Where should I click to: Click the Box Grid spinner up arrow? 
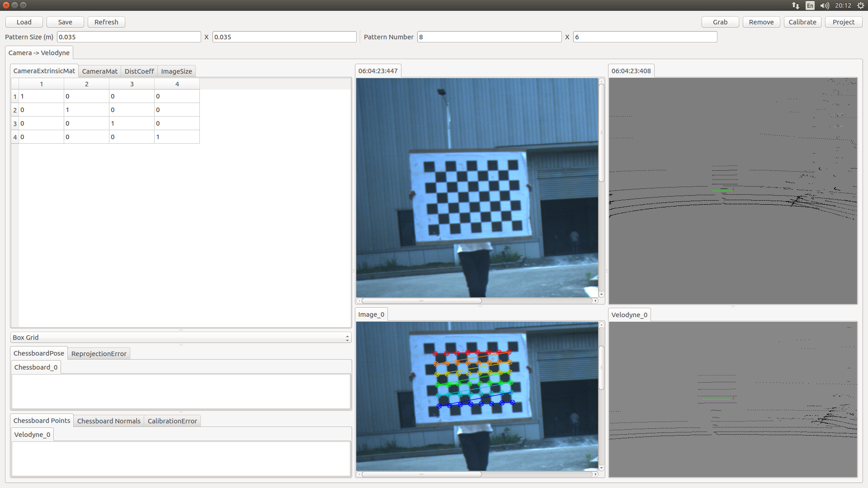(347, 335)
